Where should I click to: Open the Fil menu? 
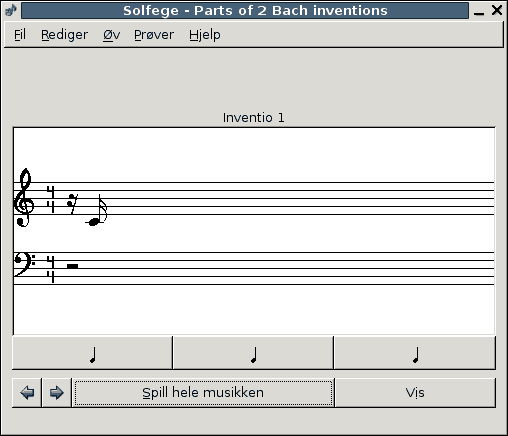click(20, 35)
